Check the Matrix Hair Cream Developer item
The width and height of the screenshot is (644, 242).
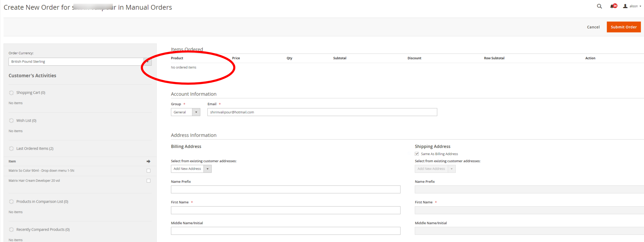coord(148,181)
